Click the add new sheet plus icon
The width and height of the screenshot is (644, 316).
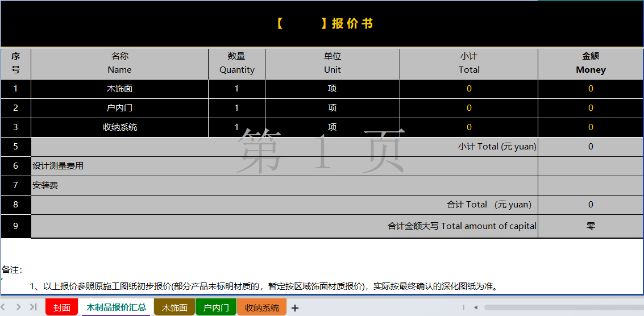295,308
